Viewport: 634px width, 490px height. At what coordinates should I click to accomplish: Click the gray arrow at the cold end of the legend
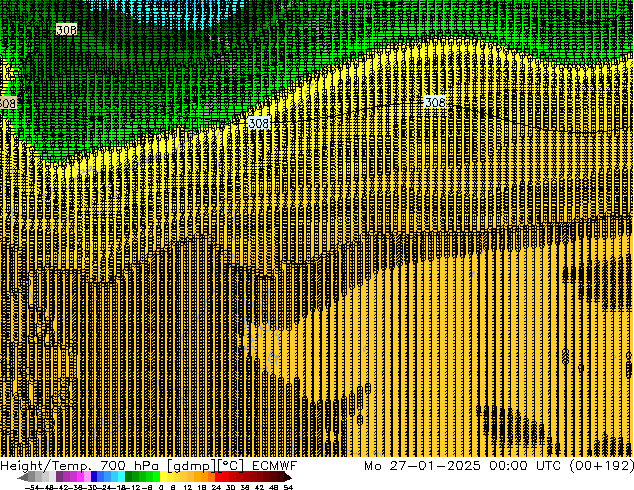point(23,477)
